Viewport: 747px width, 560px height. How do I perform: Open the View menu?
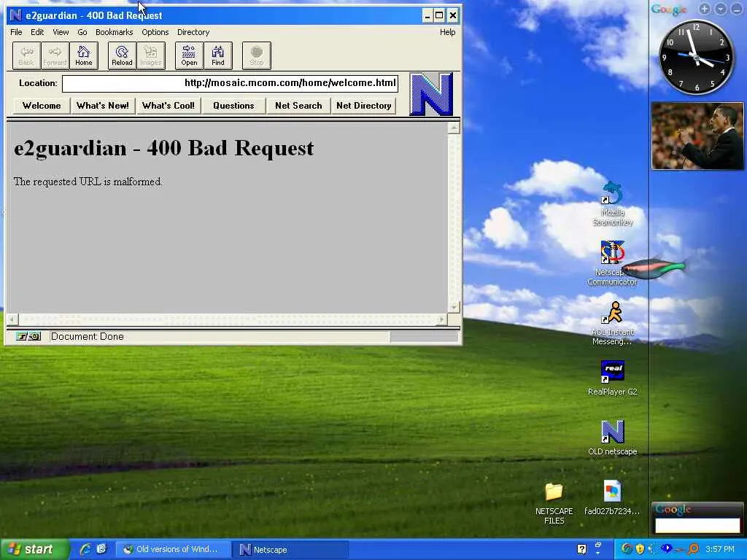pyautogui.click(x=61, y=32)
